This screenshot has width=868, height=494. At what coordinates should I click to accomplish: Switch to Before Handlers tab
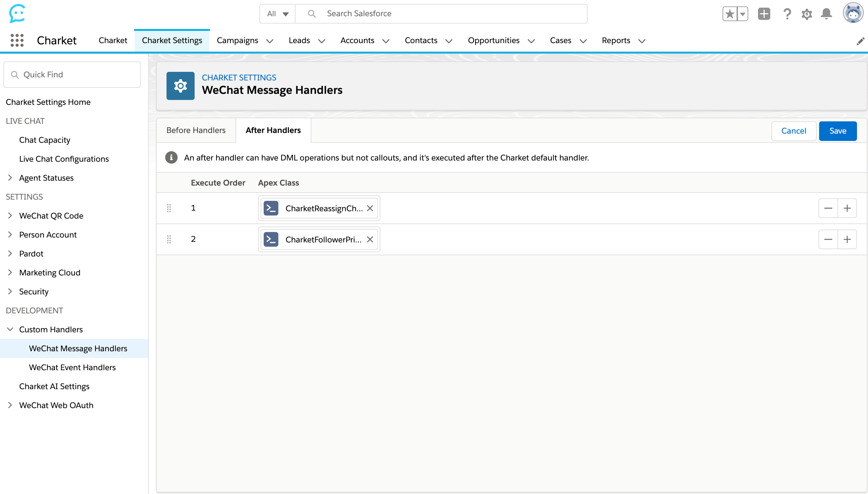(196, 130)
